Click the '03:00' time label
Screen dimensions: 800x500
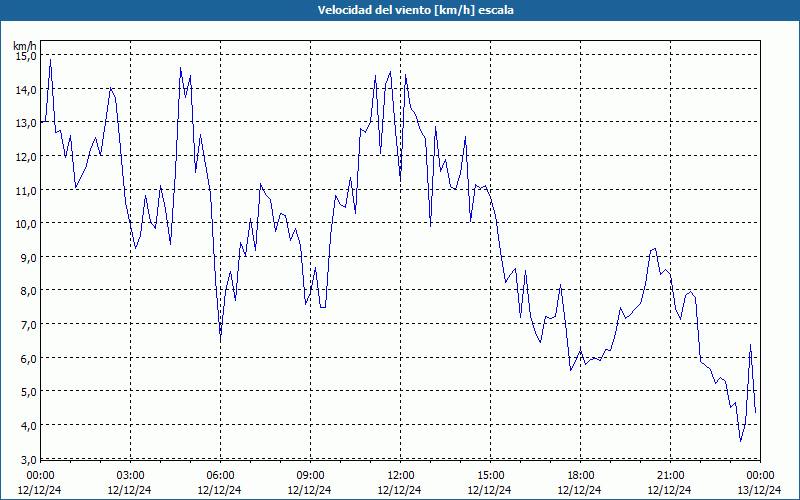(130, 476)
